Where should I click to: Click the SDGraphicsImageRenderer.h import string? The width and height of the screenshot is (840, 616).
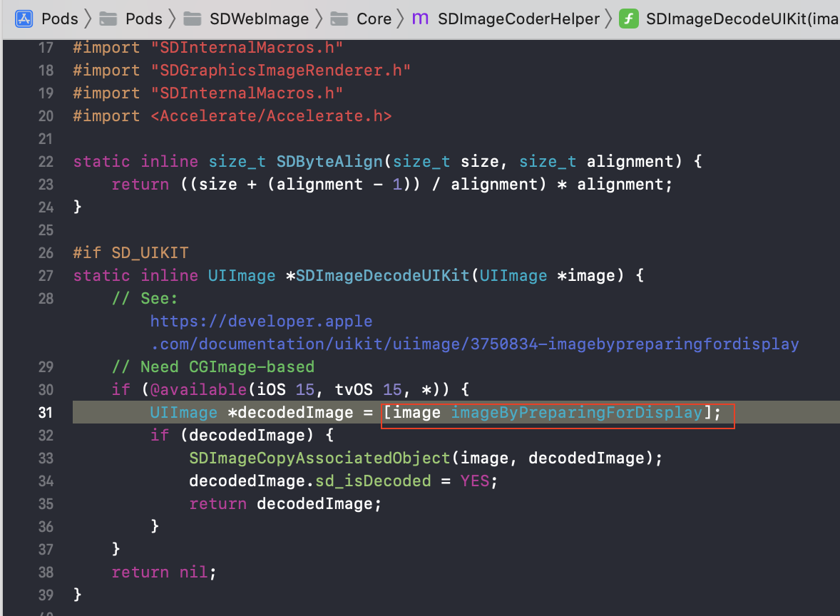click(x=281, y=71)
